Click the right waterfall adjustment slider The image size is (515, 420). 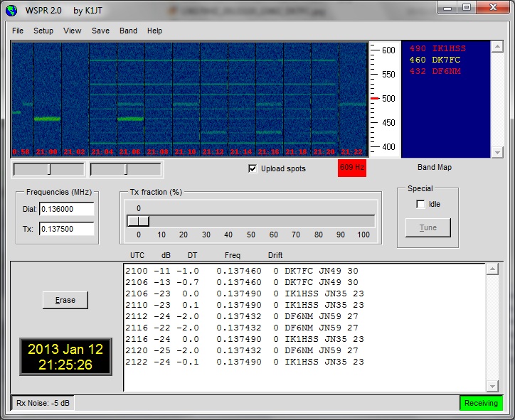[126, 169]
